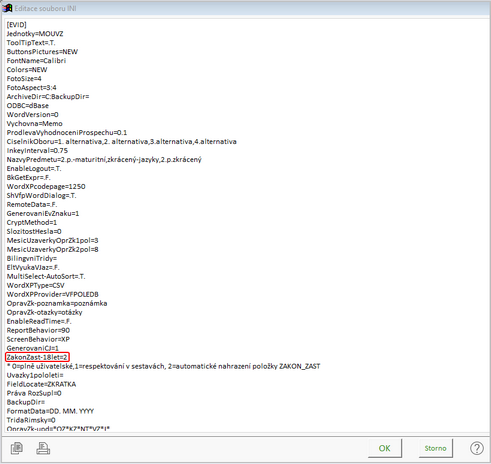Cancel editing with the Storno button
491x464 pixels.
(435, 448)
